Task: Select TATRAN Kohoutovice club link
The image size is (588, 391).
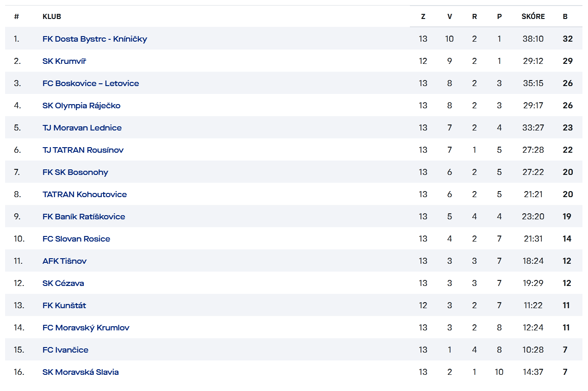Action: coord(85,194)
